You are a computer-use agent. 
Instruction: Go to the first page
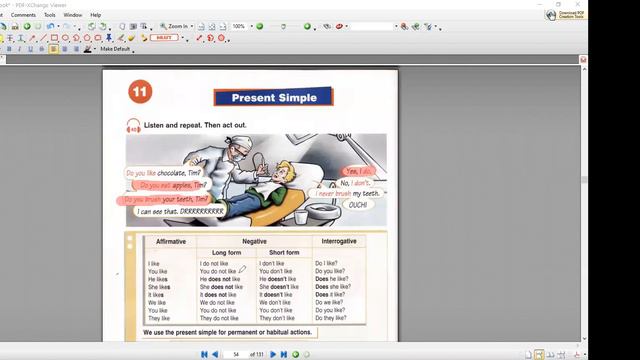(204, 354)
